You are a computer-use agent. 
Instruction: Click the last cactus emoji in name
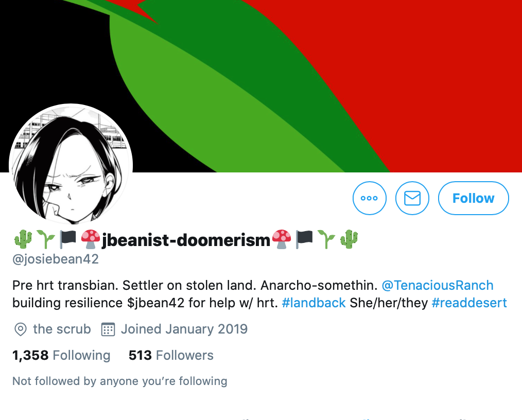coord(349,239)
